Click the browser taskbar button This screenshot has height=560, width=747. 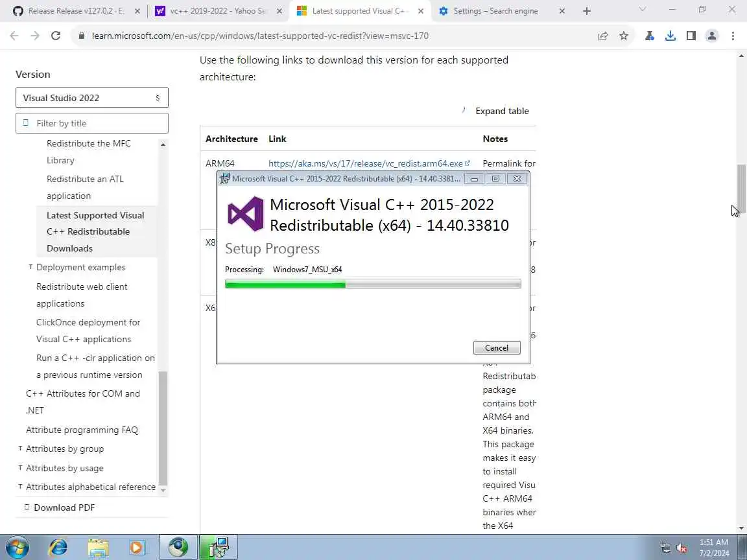coord(178,548)
